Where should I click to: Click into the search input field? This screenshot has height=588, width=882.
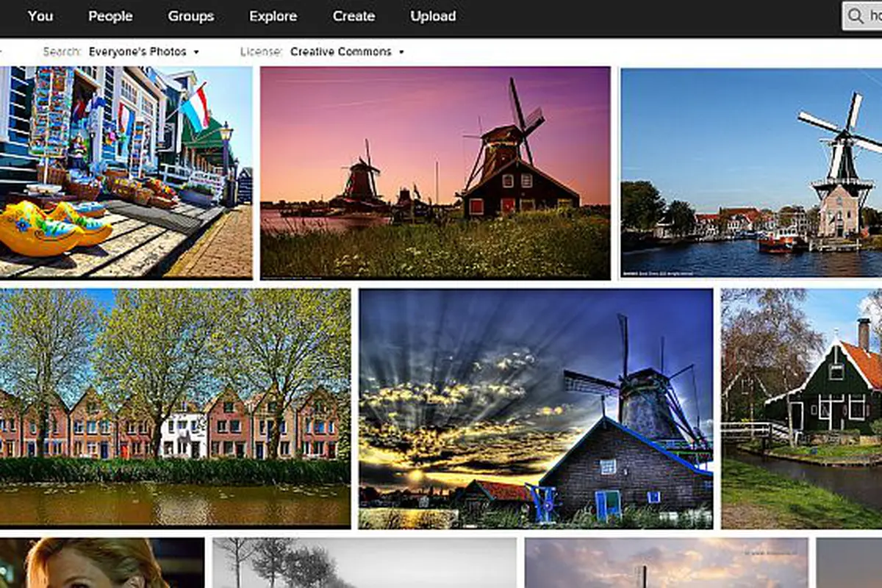coord(862,15)
